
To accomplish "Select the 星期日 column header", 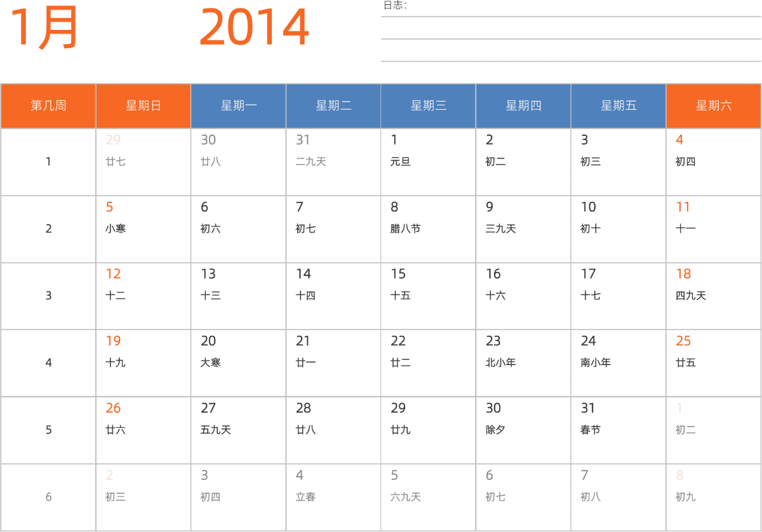I will tap(144, 106).
